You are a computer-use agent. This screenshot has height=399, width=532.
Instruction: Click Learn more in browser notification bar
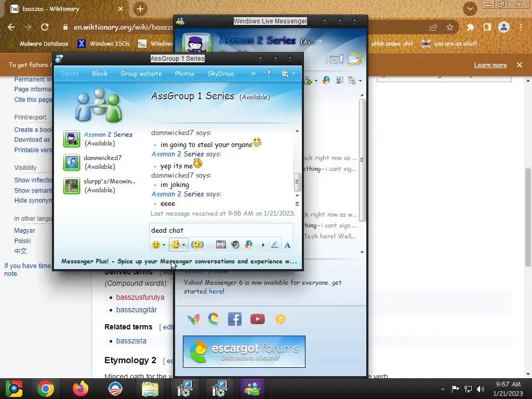point(490,65)
